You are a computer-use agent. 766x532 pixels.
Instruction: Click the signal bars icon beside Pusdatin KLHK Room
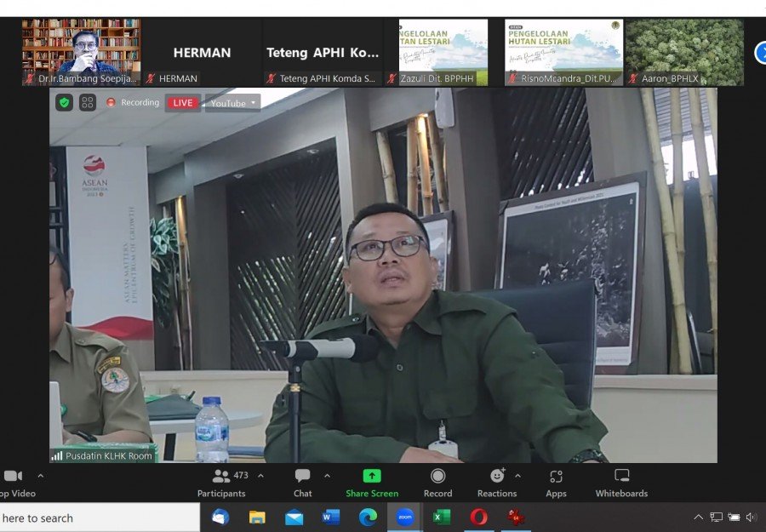coord(57,456)
